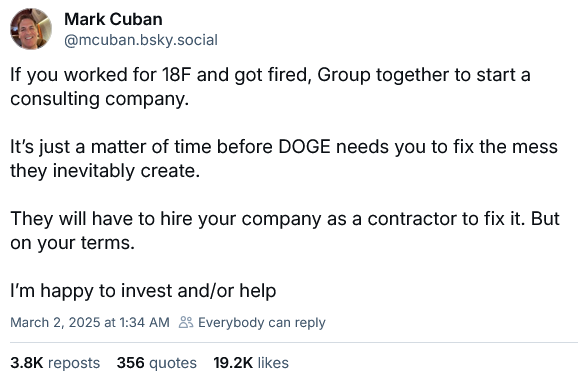Click the line starting It's just a matter

click(284, 147)
